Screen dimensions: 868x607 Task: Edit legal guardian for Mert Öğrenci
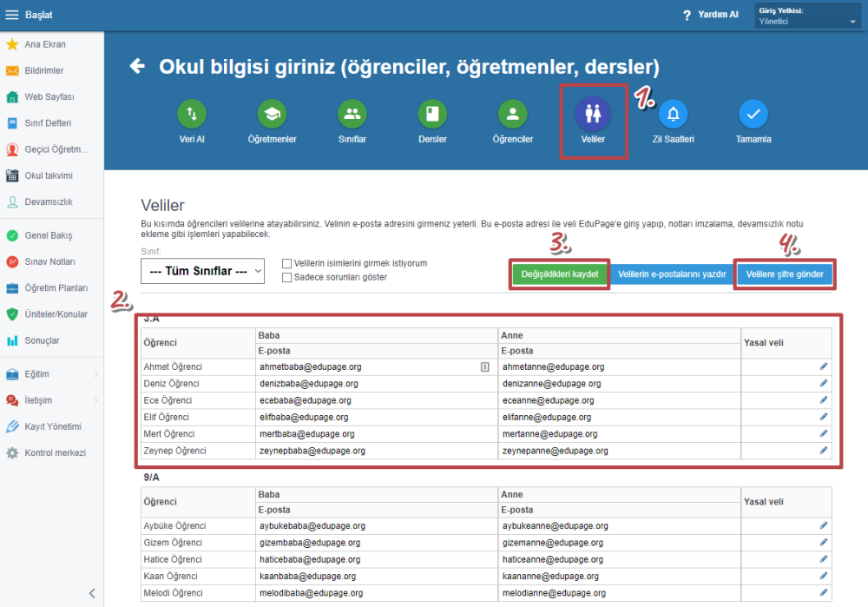(824, 433)
